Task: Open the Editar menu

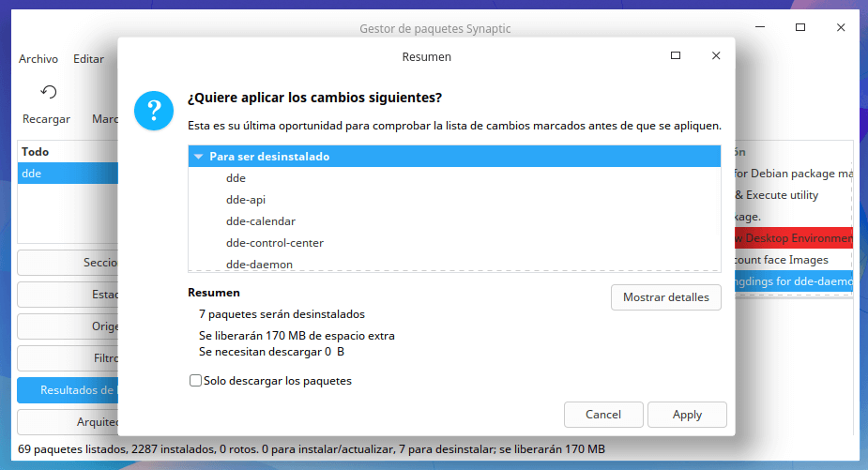Action: (x=88, y=59)
